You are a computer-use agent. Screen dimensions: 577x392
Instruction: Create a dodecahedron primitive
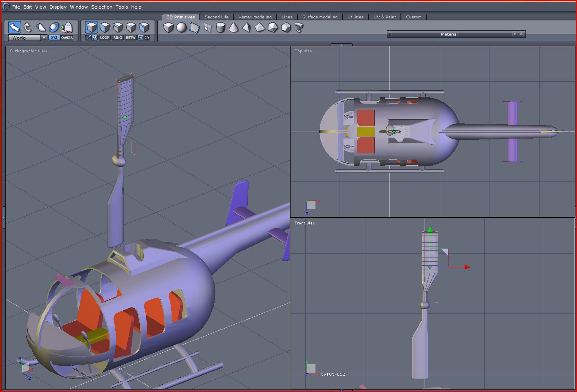286,27
